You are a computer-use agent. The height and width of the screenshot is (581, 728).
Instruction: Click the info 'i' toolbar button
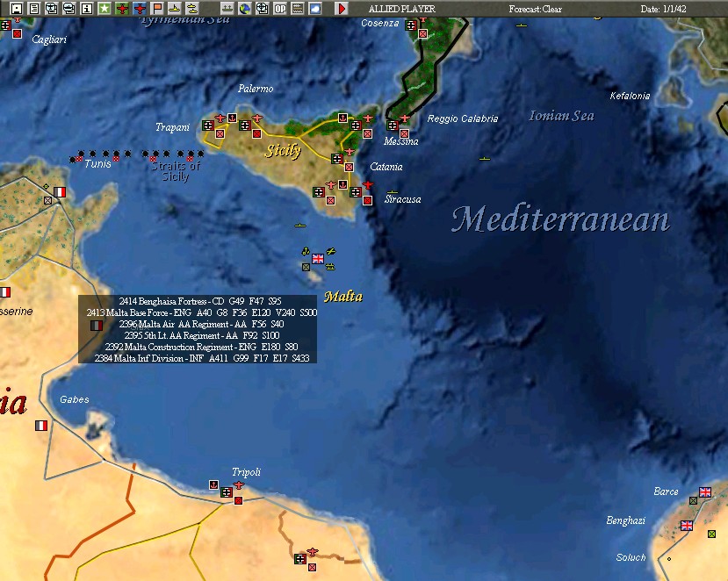(x=87, y=9)
